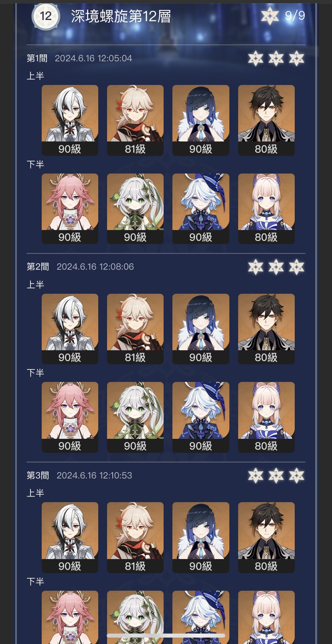Tap middle star of Chamber 3 rating
Image resolution: width=332 pixels, height=644 pixels.
pyautogui.click(x=276, y=476)
